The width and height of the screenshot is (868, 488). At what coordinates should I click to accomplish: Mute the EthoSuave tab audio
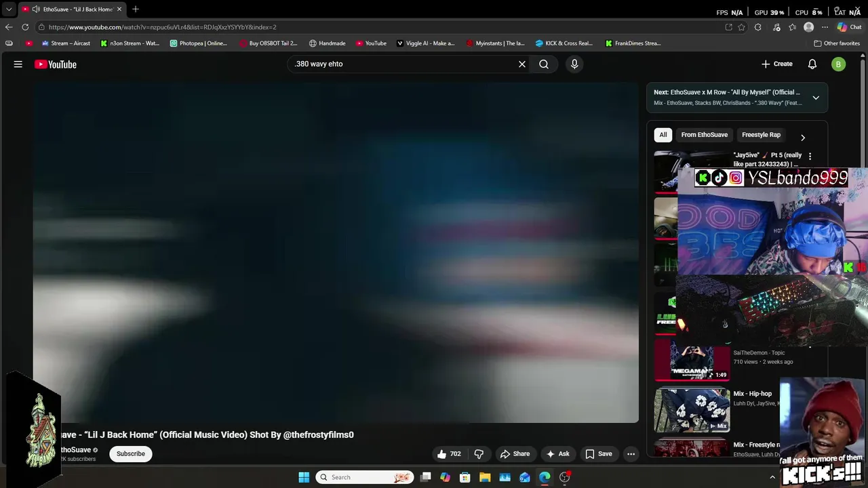coord(36,9)
